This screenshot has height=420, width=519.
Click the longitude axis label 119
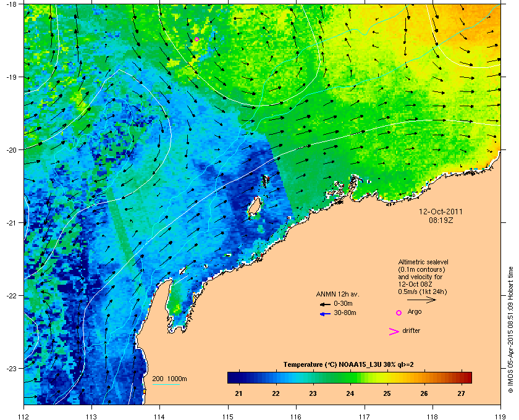pos(500,416)
